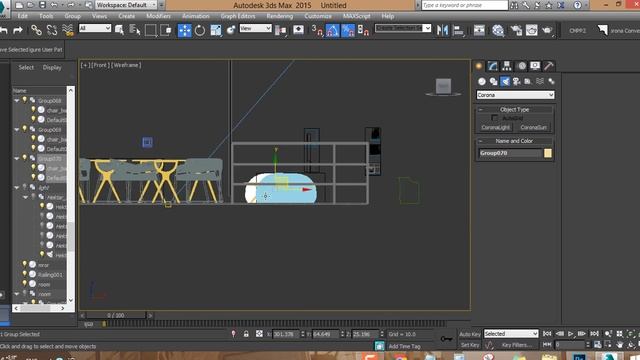Open the Graph Editors menu
Image resolution: width=640 pixels, height=360 pixels.
pyautogui.click(x=238, y=16)
